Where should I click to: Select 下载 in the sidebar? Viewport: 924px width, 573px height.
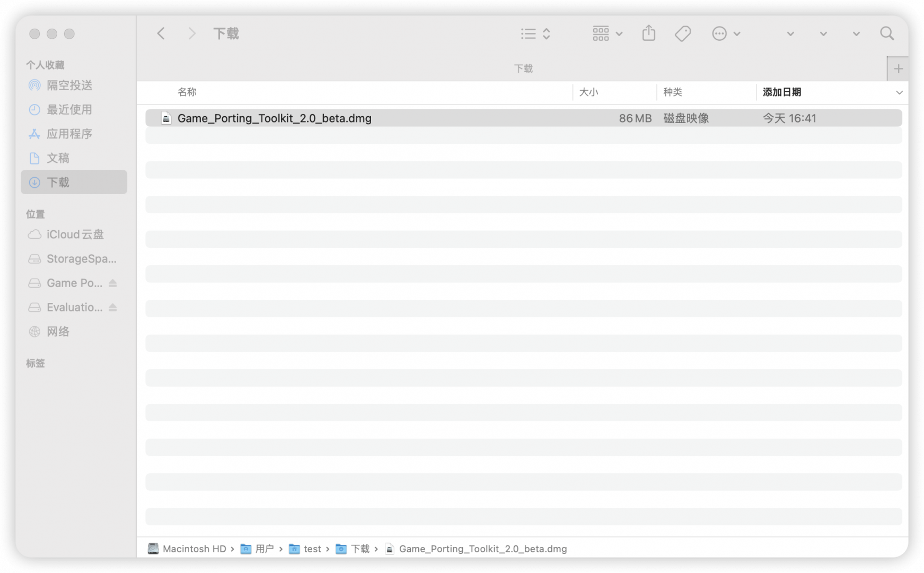(x=74, y=182)
